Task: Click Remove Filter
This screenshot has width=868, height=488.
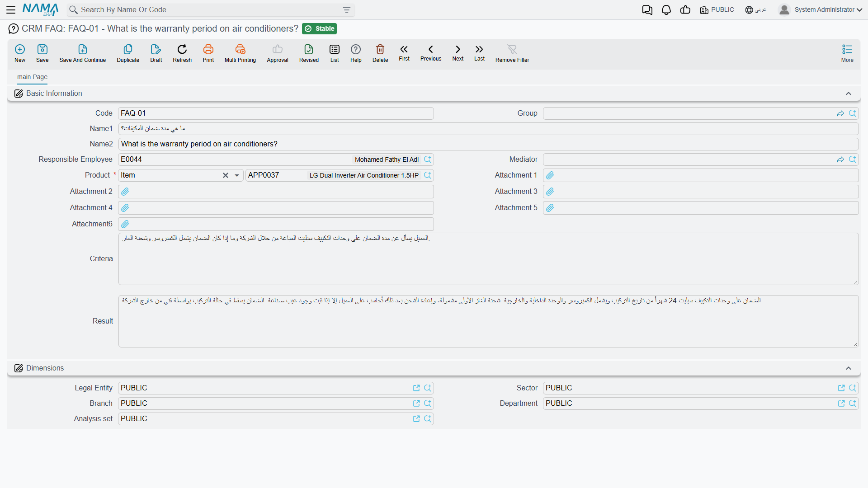Action: pos(512,53)
